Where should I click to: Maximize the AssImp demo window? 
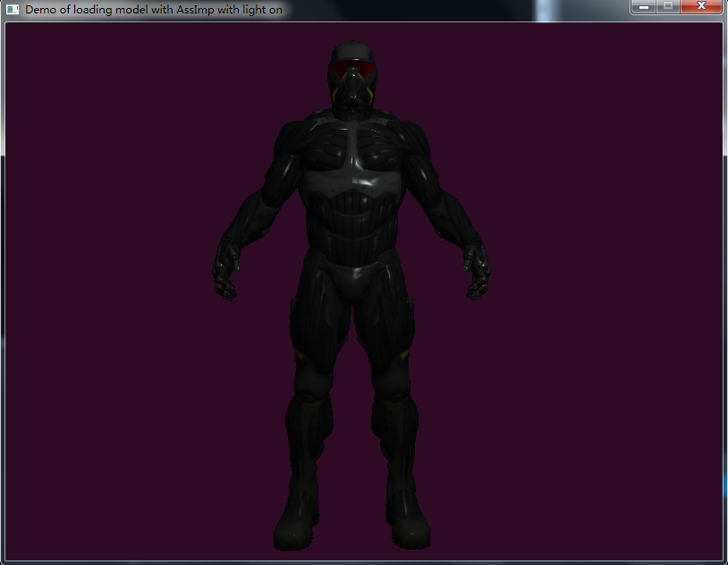coord(668,6)
